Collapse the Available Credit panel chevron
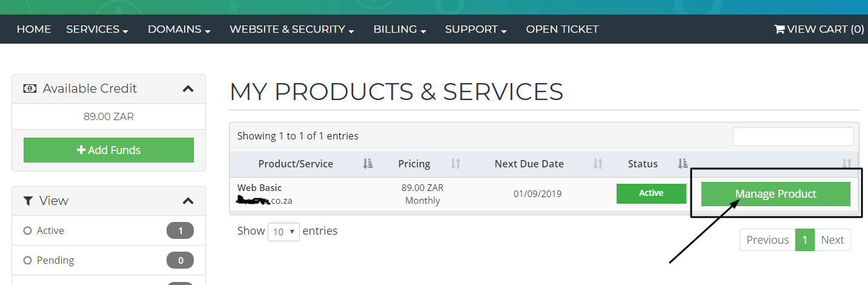This screenshot has width=868, height=285. click(188, 89)
